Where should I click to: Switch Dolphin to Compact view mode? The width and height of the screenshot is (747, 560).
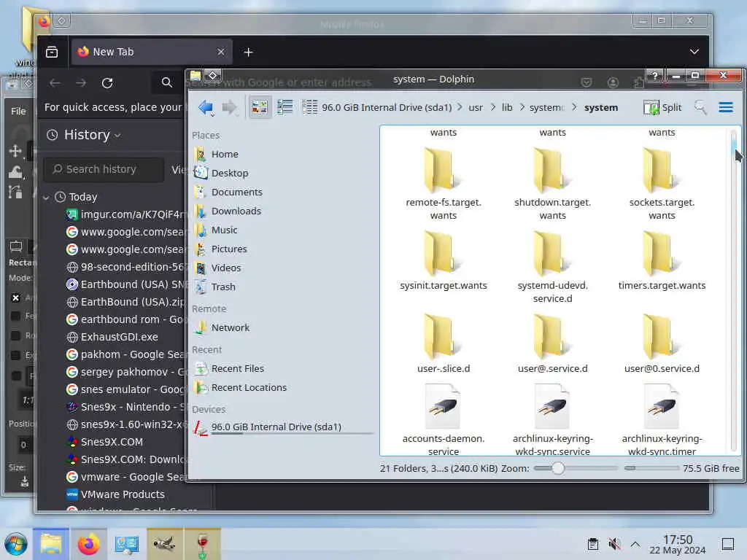pyautogui.click(x=285, y=107)
